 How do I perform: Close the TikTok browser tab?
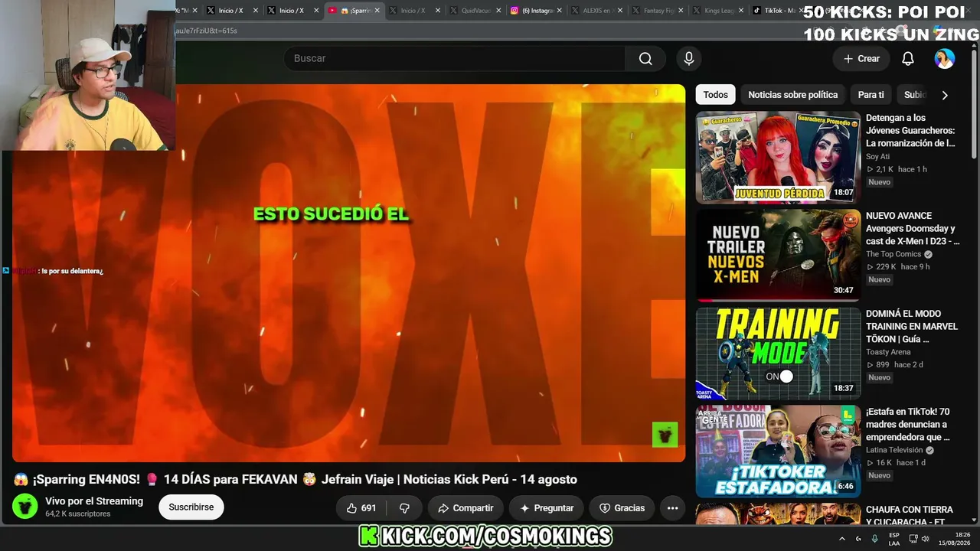(801, 11)
